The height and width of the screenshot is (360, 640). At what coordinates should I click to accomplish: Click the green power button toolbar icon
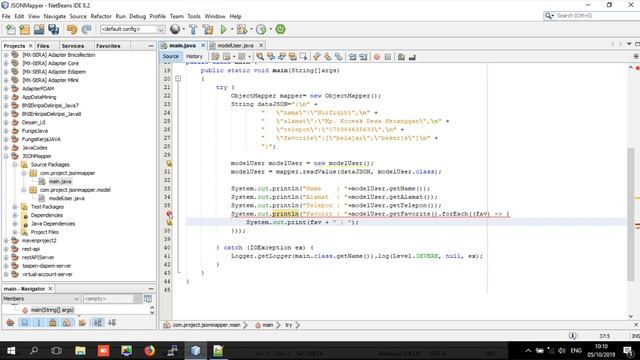click(x=280, y=29)
